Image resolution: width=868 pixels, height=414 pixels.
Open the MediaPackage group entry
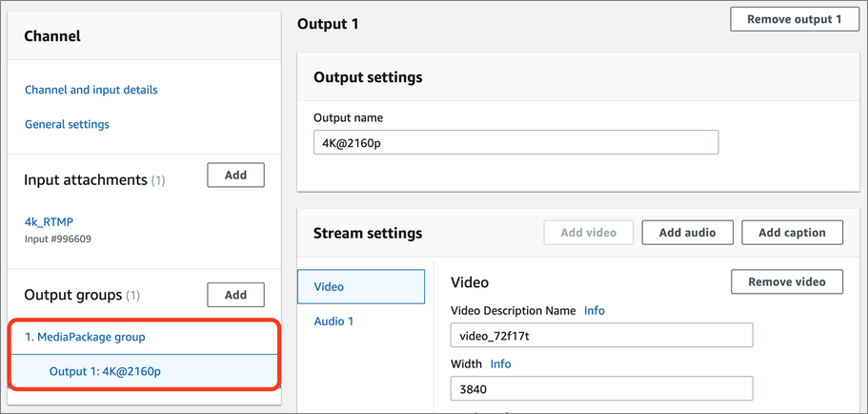pyautogui.click(x=85, y=337)
